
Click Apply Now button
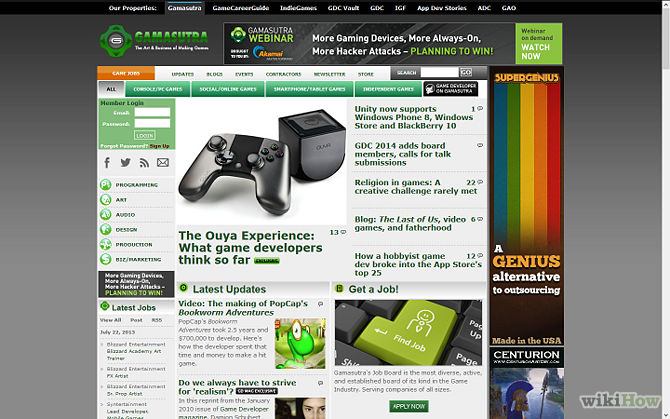tap(409, 406)
